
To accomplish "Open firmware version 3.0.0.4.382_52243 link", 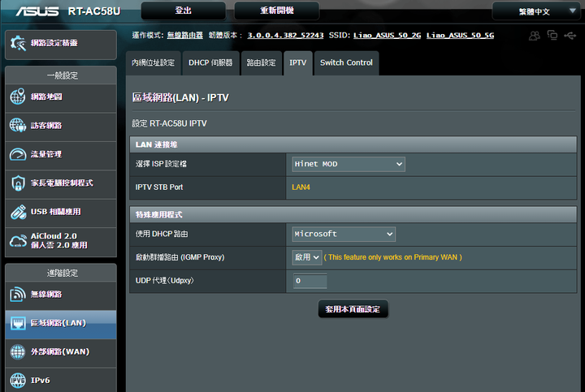I will (285, 36).
